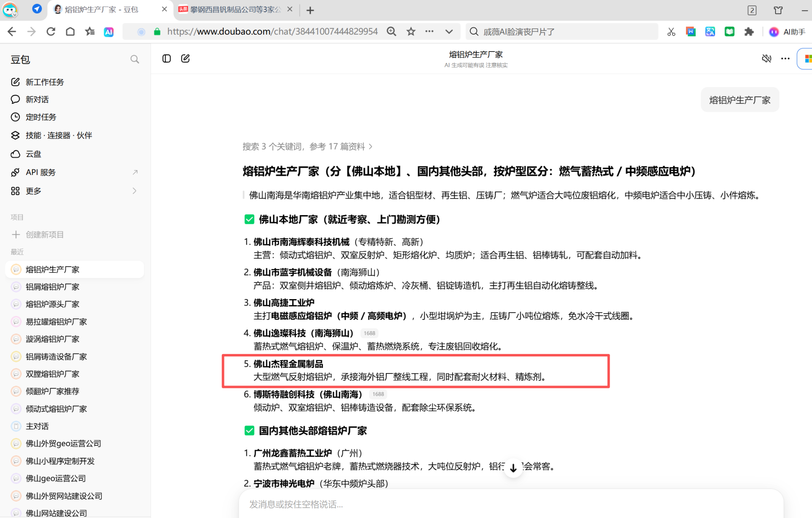Zoom page using magnifier icon
Image resolution: width=812 pixels, height=518 pixels.
392,32
